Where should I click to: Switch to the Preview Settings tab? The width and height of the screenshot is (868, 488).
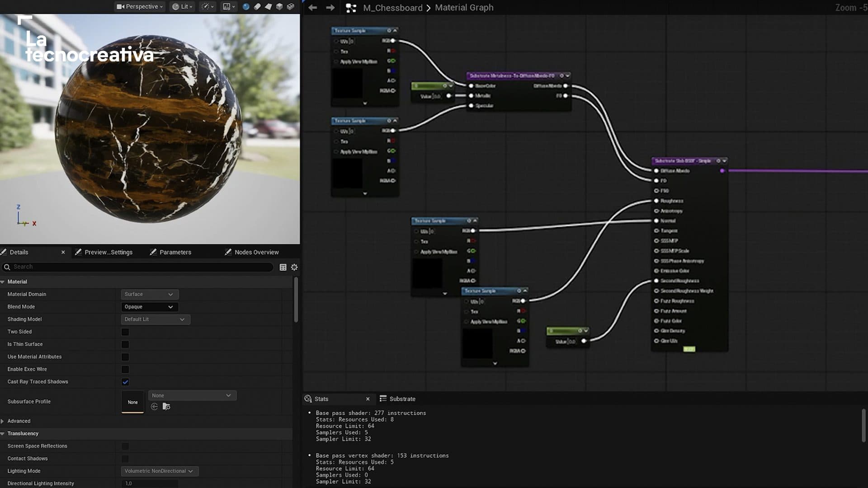tap(108, 252)
